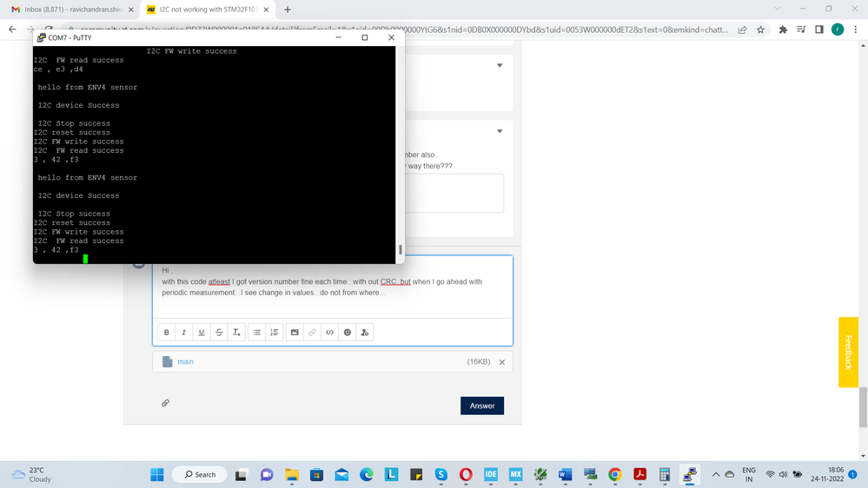Image resolution: width=868 pixels, height=488 pixels.
Task: Open the weather widget showing 23°C Cloudy
Action: click(32, 475)
